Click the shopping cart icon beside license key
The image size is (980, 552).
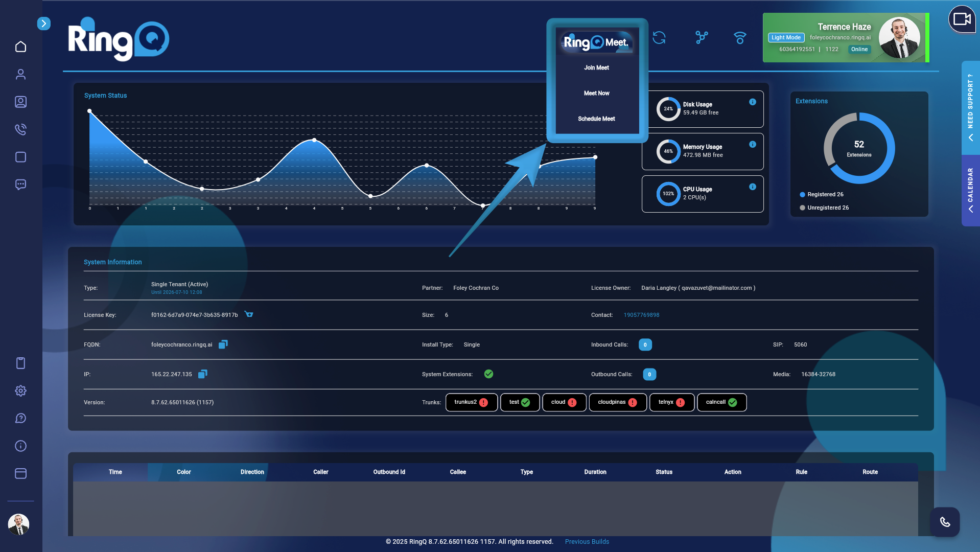(x=249, y=314)
